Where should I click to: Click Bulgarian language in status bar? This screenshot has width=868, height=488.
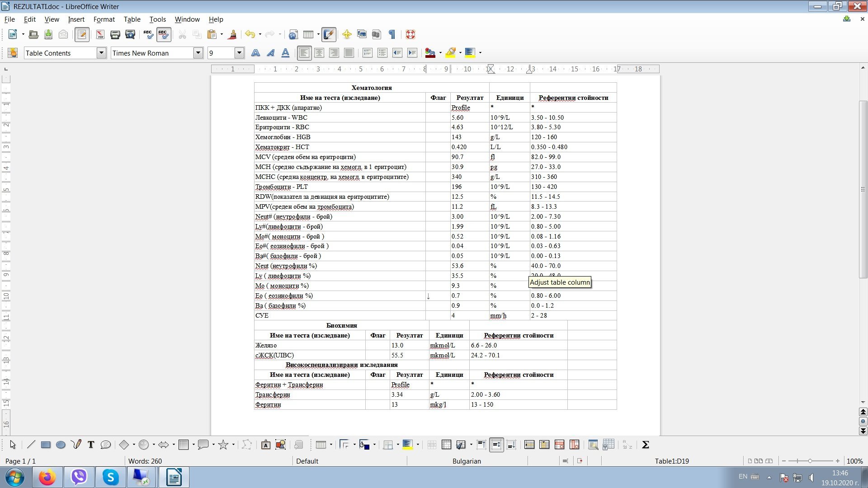(467, 461)
